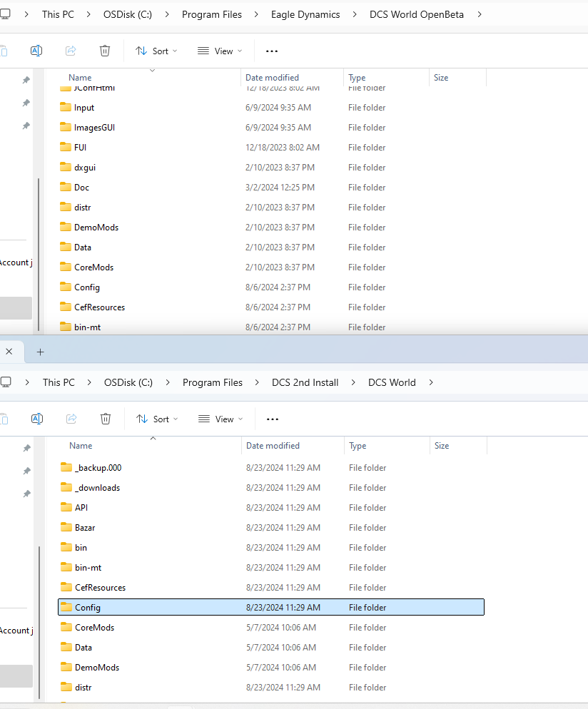Go to DCS World OpenBeta breadcrumb segment

click(417, 14)
